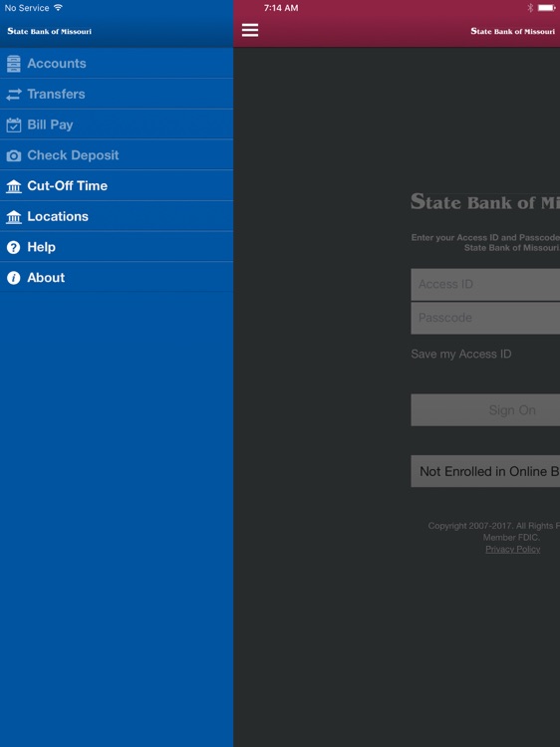Tap 'Enter your Access ID and Passcode' text
The width and height of the screenshot is (560, 747).
485,237
